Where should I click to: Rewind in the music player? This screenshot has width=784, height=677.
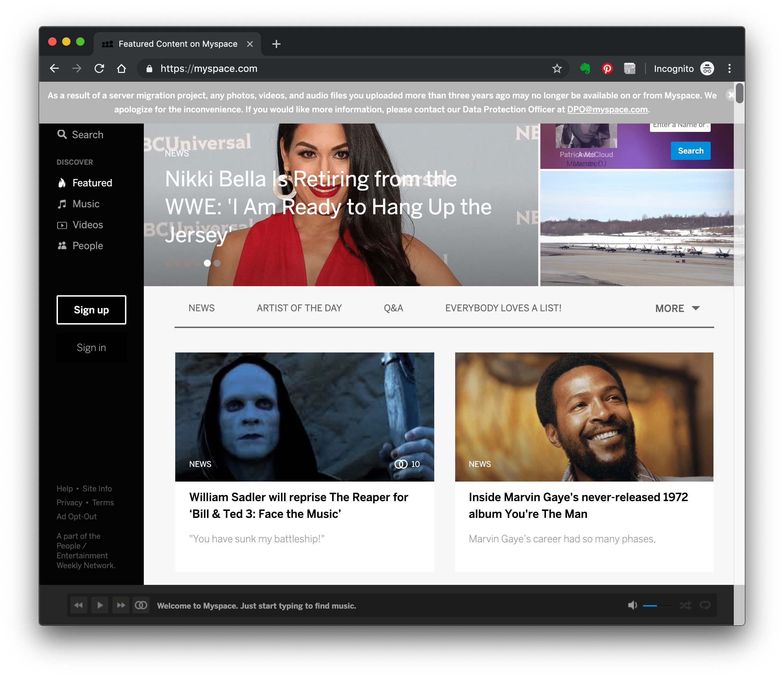pos(79,605)
